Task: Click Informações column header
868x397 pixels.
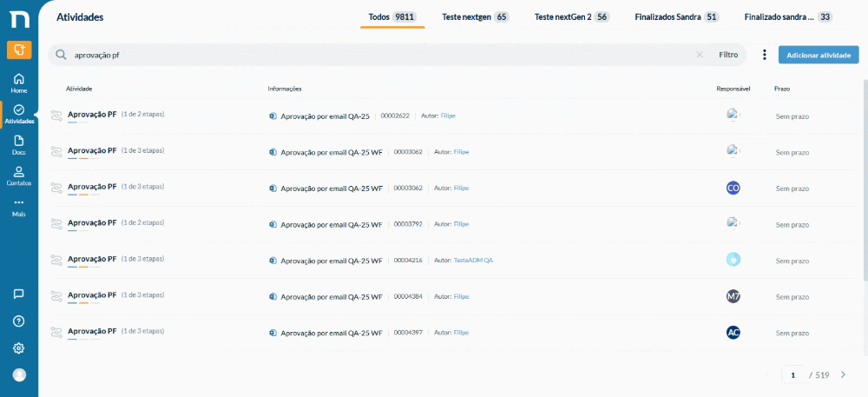Action: pyautogui.click(x=285, y=89)
